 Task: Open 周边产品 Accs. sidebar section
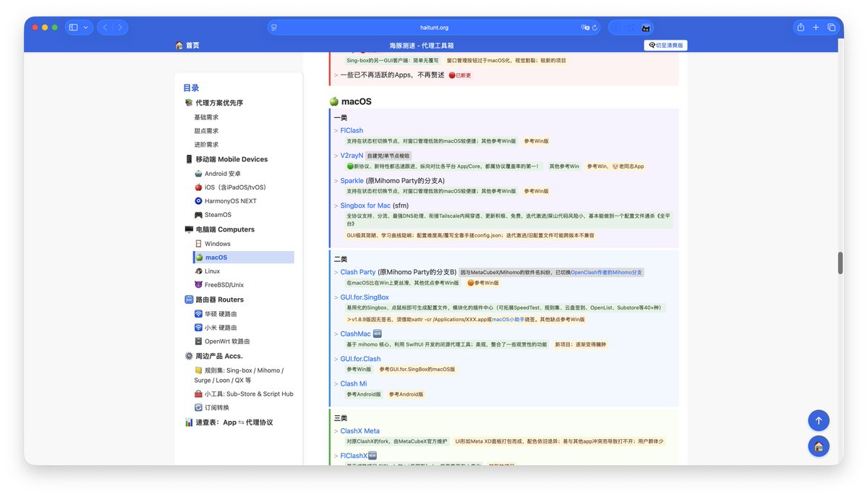click(214, 356)
